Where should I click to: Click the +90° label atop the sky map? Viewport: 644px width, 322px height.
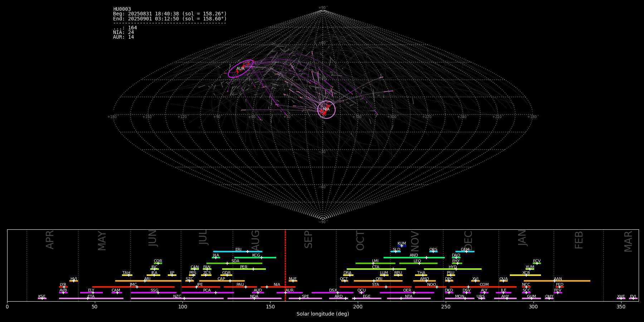coord(323,8)
